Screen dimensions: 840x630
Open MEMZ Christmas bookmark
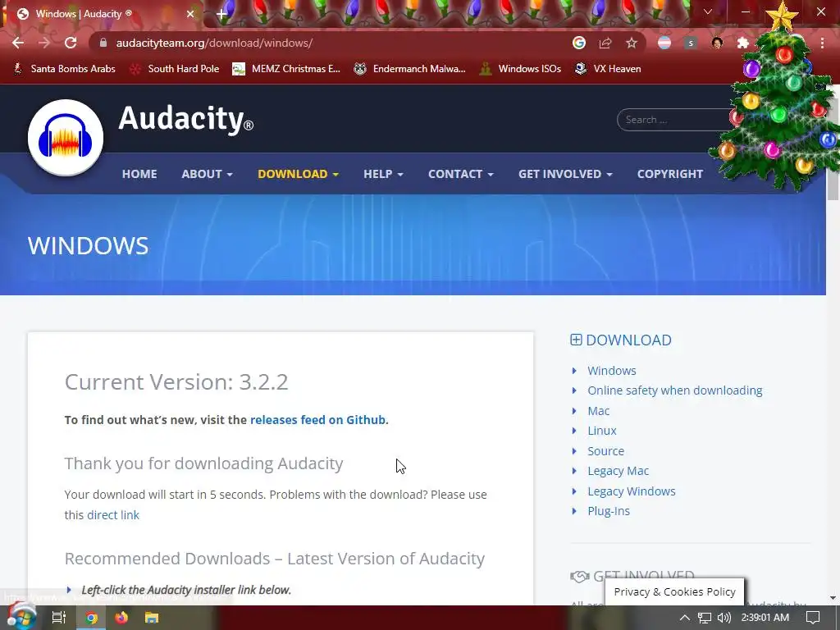click(286, 69)
